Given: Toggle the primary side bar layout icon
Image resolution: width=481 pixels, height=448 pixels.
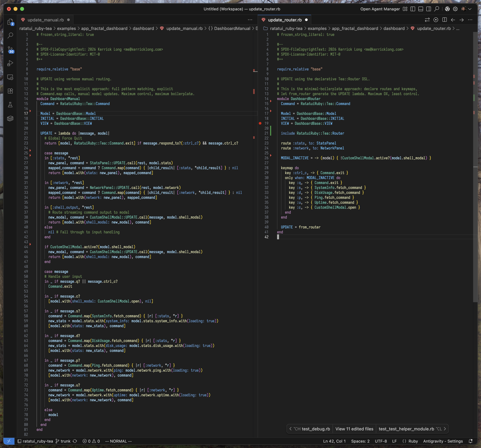Looking at the screenshot, I should pos(413,9).
